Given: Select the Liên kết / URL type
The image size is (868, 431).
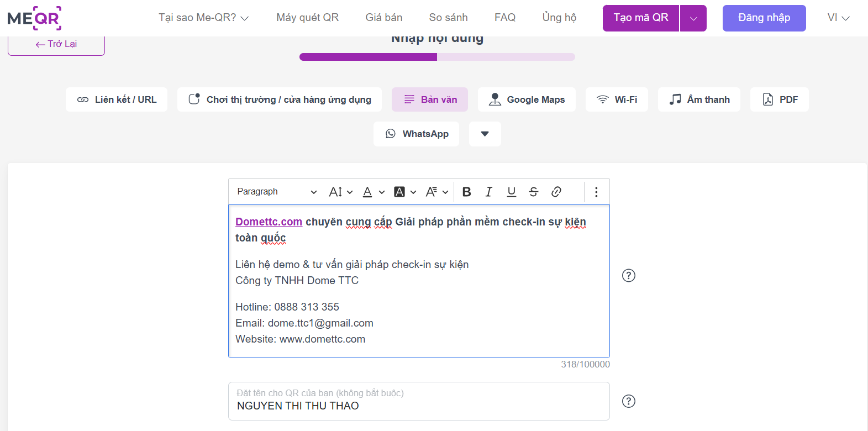Looking at the screenshot, I should (x=117, y=99).
